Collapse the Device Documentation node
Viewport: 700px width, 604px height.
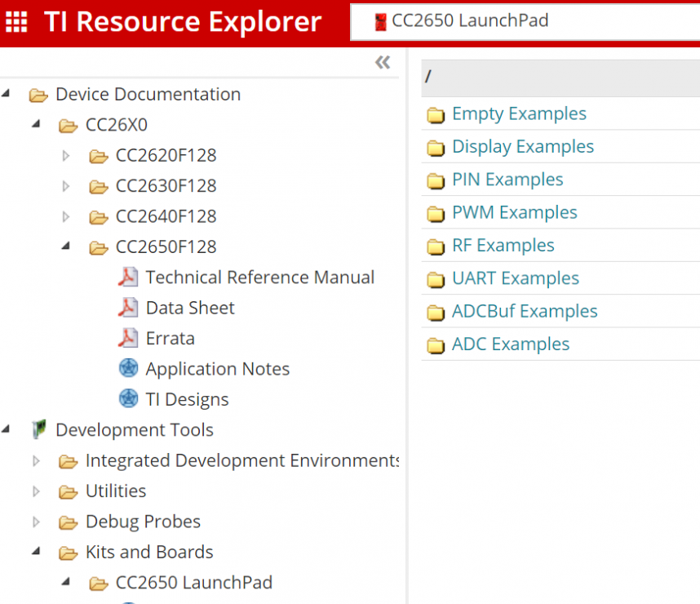(7, 94)
